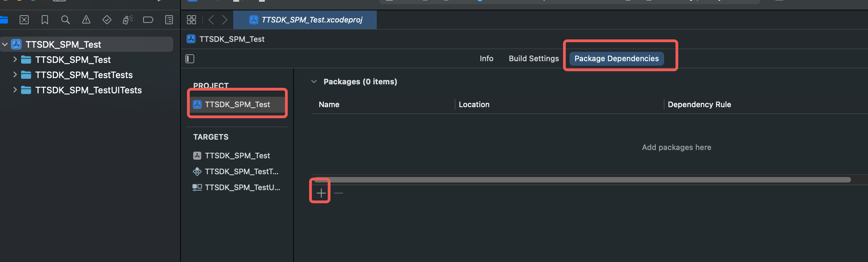The width and height of the screenshot is (868, 262).
Task: Open the breakpoint navigator icon
Action: [148, 20]
